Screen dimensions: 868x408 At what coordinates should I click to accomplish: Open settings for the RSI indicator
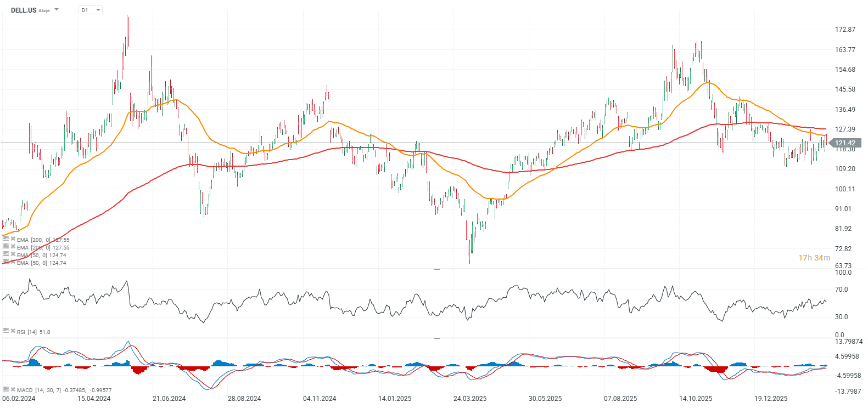click(6, 331)
